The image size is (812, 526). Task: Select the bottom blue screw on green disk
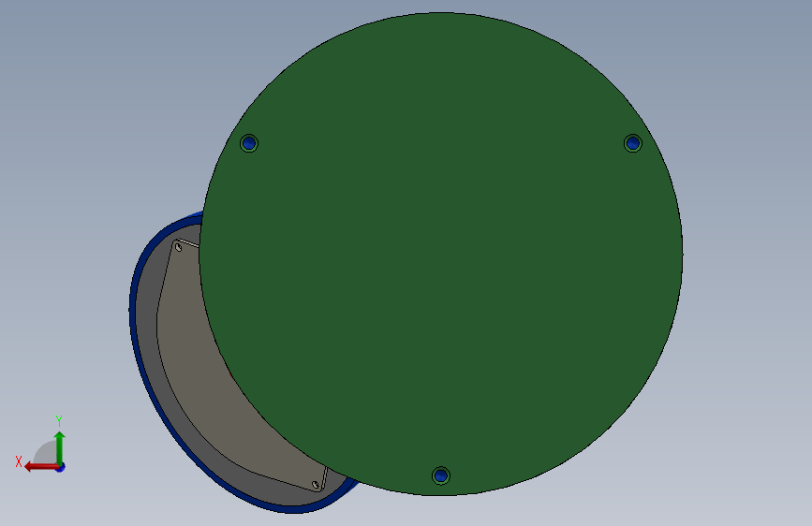[x=441, y=475]
